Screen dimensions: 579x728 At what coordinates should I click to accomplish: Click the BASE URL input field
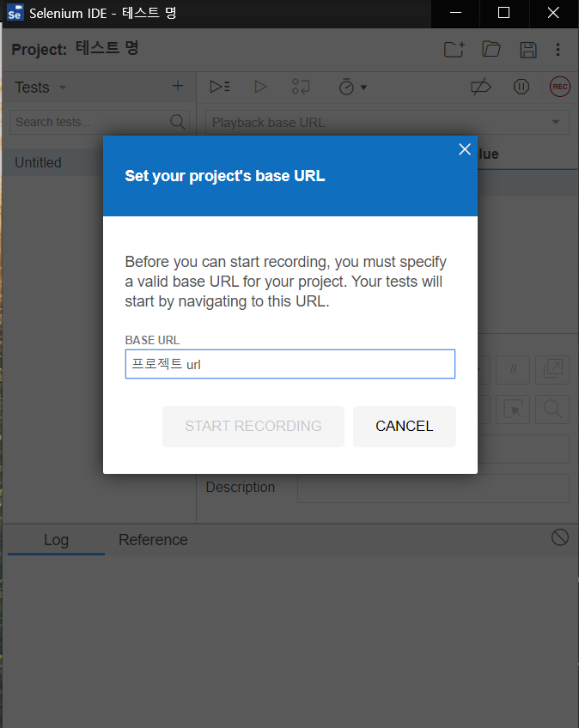click(289, 364)
